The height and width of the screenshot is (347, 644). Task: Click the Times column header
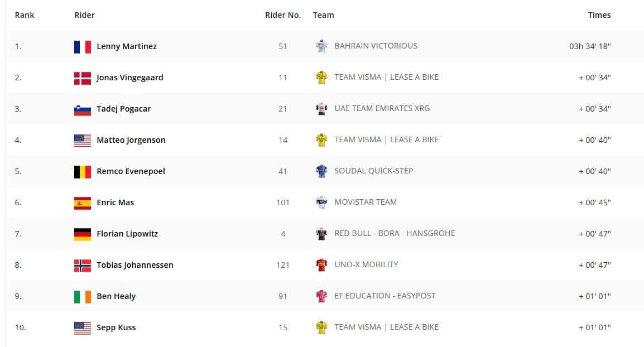point(599,15)
